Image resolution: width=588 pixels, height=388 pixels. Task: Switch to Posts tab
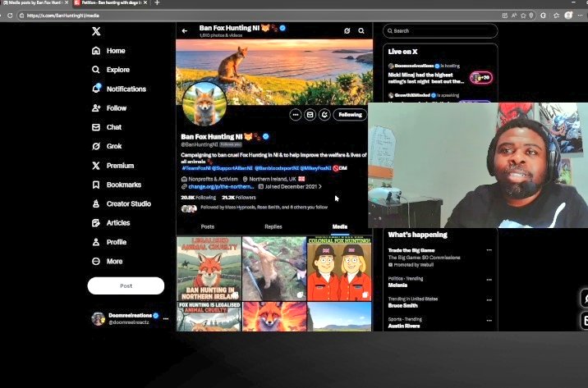pos(208,226)
